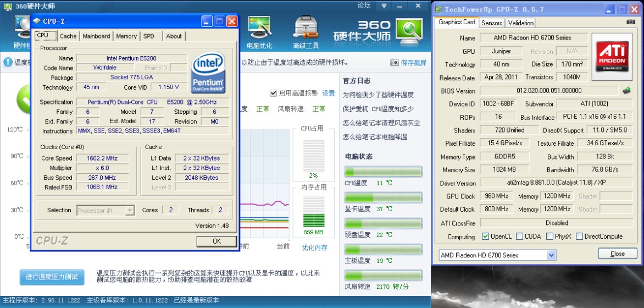Click the Core Speed 1602.2 MHz value
The image size is (644, 308).
pos(102,158)
